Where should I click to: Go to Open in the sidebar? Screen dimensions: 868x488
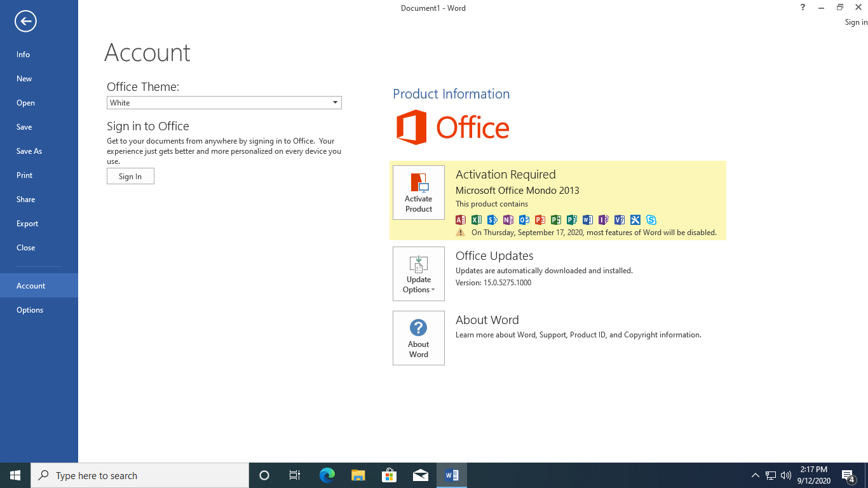tap(39, 103)
